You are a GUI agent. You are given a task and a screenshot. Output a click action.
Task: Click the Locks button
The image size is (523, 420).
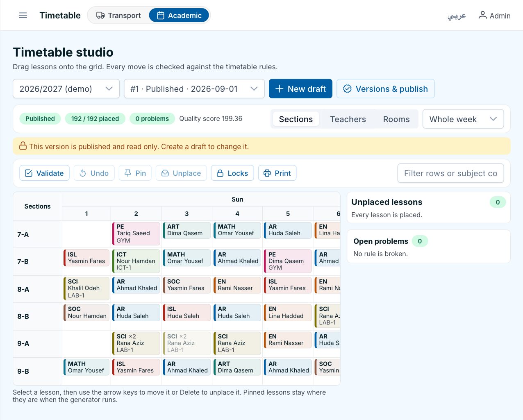(x=232, y=173)
